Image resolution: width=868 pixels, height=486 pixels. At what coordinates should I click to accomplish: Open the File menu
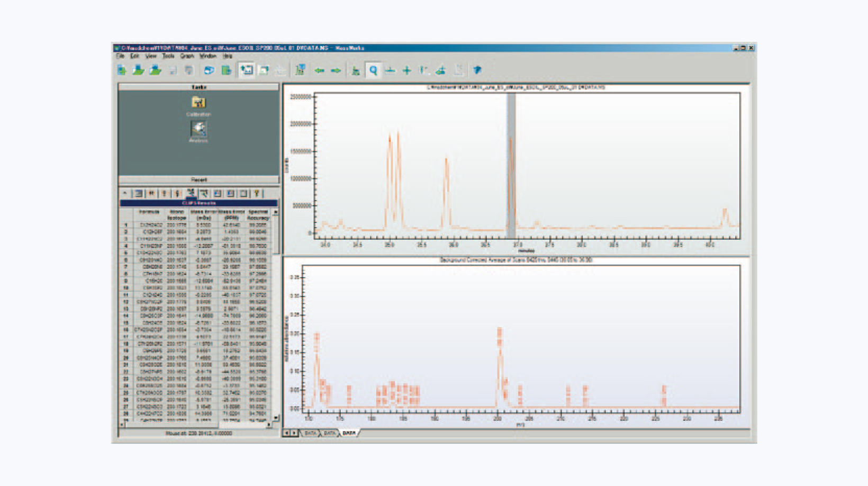pos(120,56)
